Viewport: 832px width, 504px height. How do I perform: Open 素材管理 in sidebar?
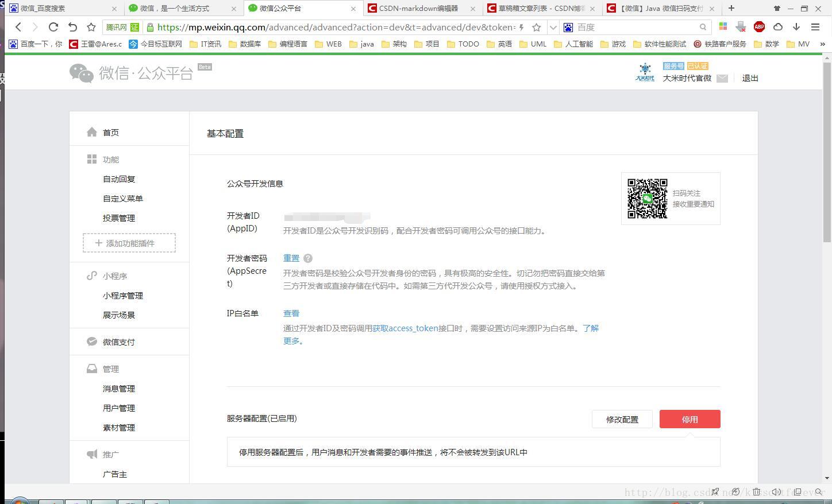click(119, 428)
